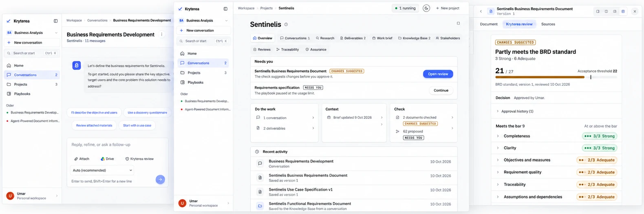Open the Assurance tab

[x=316, y=49]
